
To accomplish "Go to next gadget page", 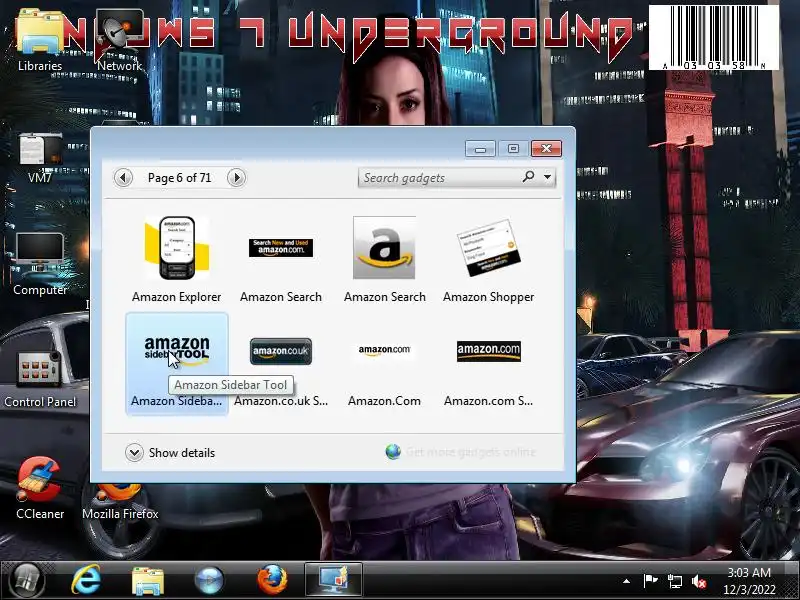I will click(x=236, y=178).
